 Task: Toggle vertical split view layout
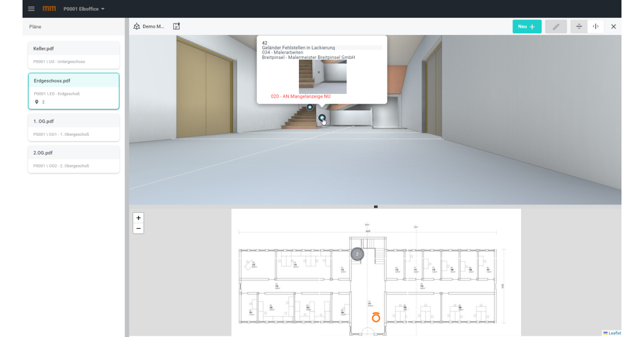coord(596,26)
